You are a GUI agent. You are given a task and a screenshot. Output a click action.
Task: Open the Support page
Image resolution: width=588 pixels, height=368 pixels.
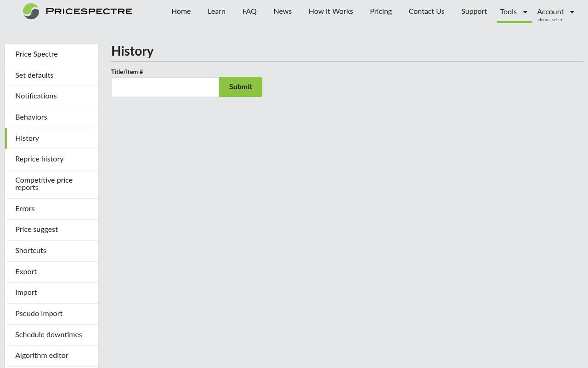coord(474,11)
